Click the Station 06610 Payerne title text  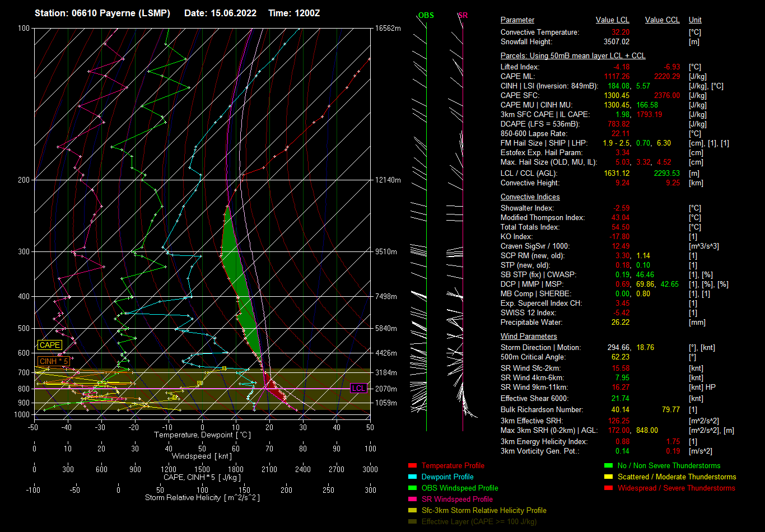pyautogui.click(x=102, y=13)
